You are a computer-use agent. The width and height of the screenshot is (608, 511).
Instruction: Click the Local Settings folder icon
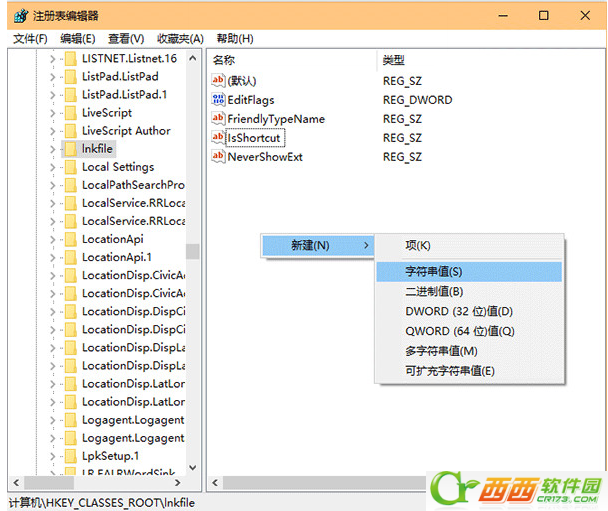pos(71,167)
